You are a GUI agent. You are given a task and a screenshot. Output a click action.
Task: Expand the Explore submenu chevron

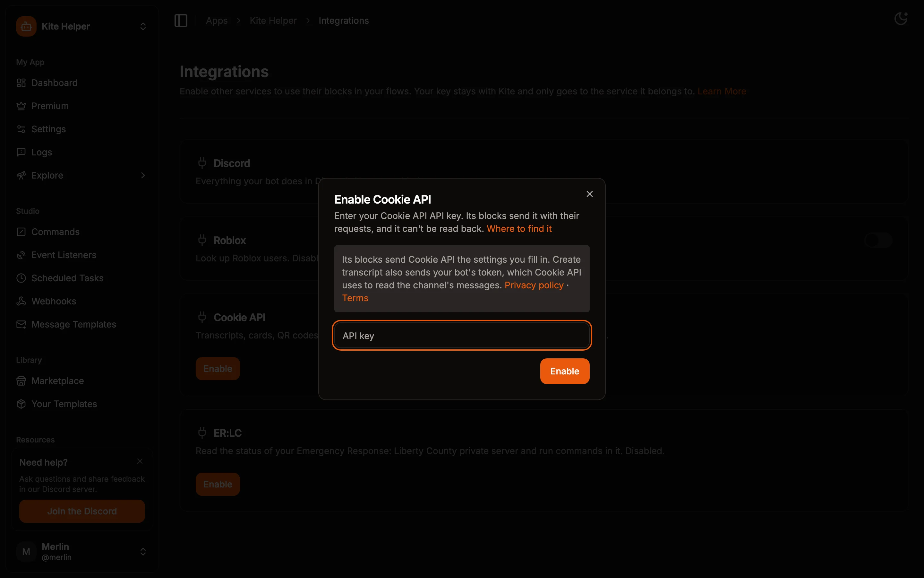point(143,175)
